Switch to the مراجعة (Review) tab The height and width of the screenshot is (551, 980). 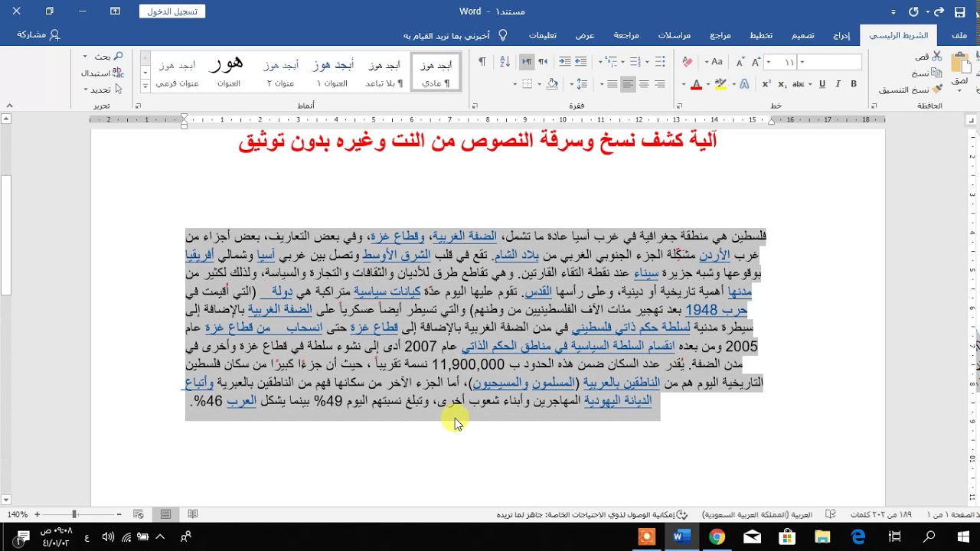point(626,35)
